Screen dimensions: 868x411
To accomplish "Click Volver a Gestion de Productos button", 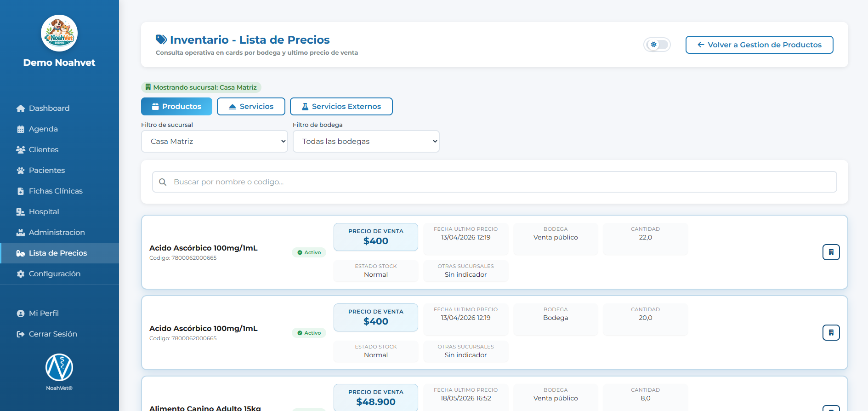I will [759, 45].
